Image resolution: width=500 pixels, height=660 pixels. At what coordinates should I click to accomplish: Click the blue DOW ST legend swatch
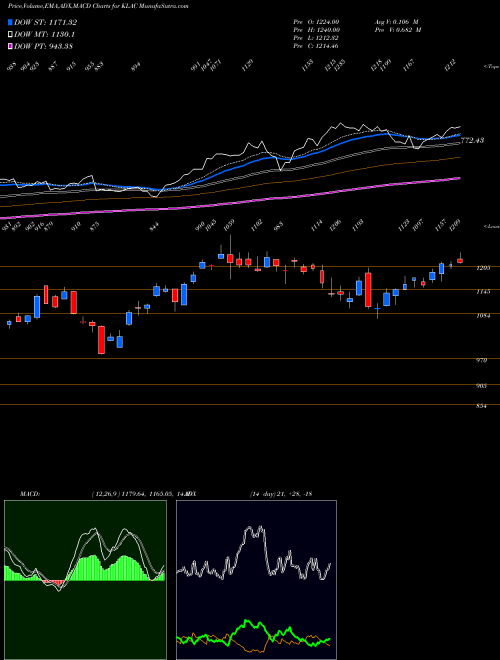tap(11, 23)
